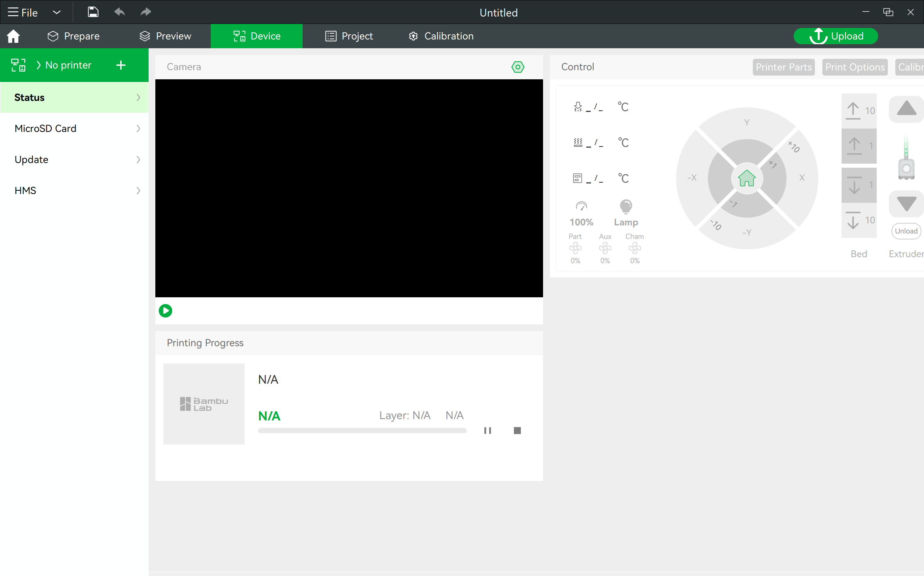Expand the Status chevron
Image resolution: width=924 pixels, height=576 pixels.
click(x=138, y=98)
